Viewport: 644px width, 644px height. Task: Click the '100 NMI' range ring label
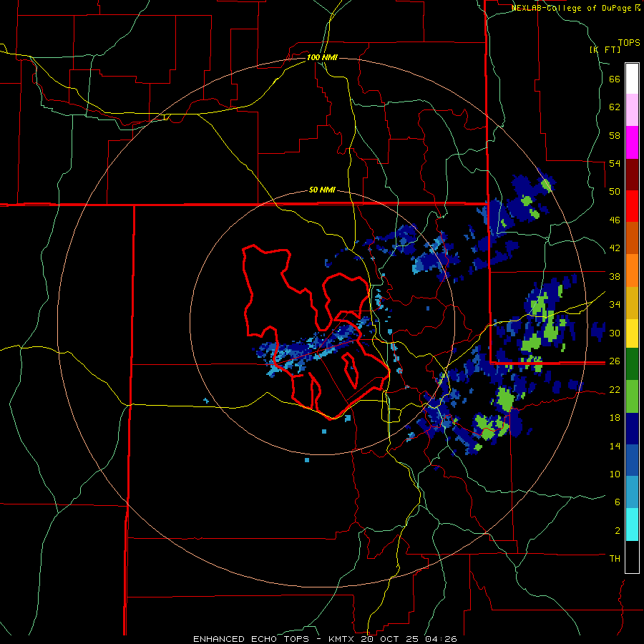pos(322,57)
